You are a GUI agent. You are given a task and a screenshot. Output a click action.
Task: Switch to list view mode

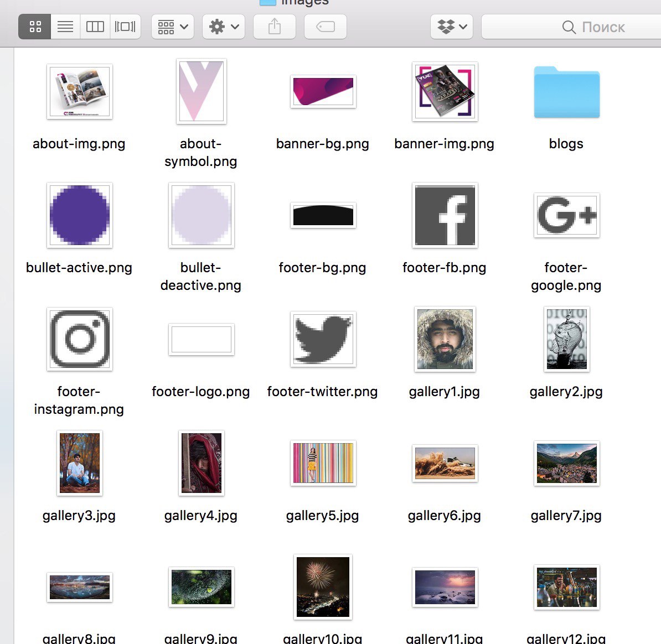click(x=65, y=27)
